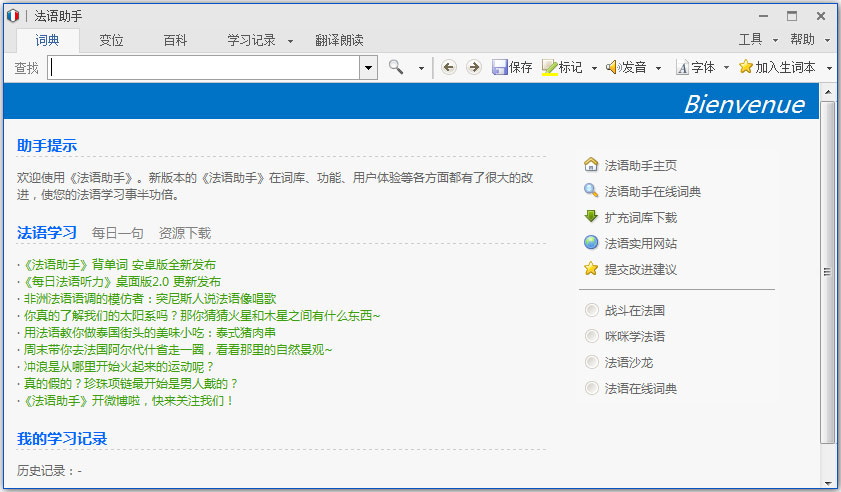Viewport: 841px width, 492px height.
Task: Switch to the 变位 tab
Action: coord(111,40)
